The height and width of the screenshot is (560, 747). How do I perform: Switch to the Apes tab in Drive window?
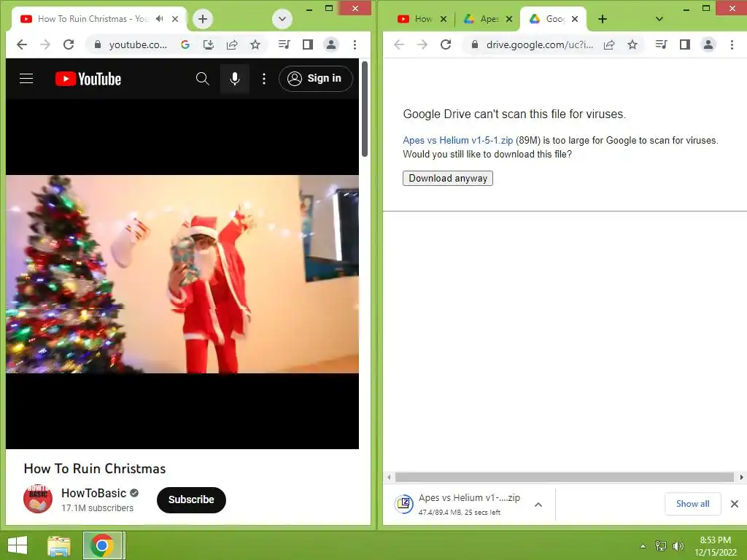click(481, 19)
